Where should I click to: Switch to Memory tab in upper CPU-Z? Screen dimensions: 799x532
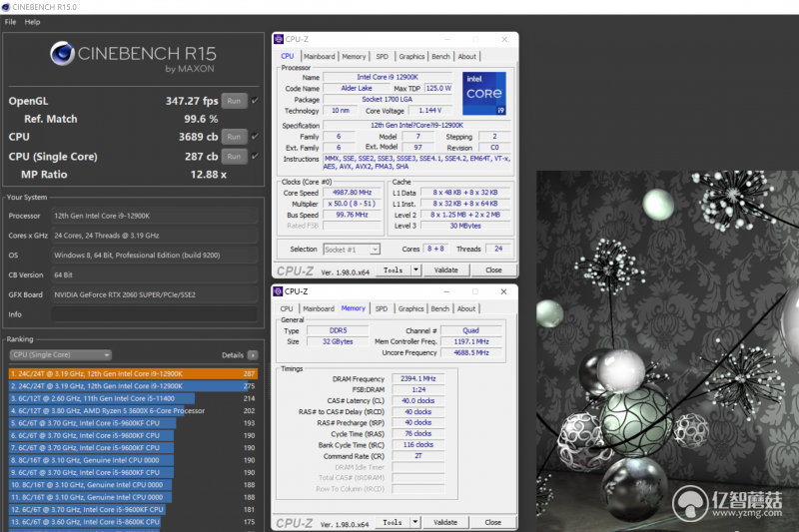354,57
